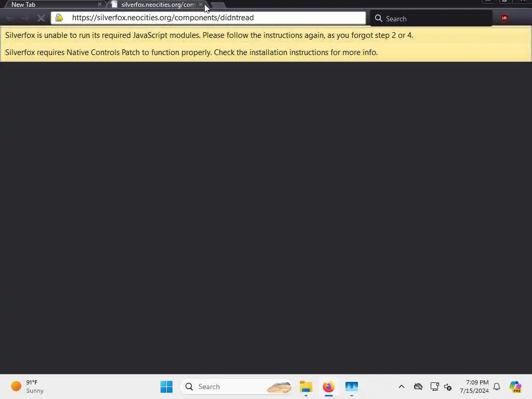Close the New Tab tab
The height and width of the screenshot is (399, 532).
[99, 4]
